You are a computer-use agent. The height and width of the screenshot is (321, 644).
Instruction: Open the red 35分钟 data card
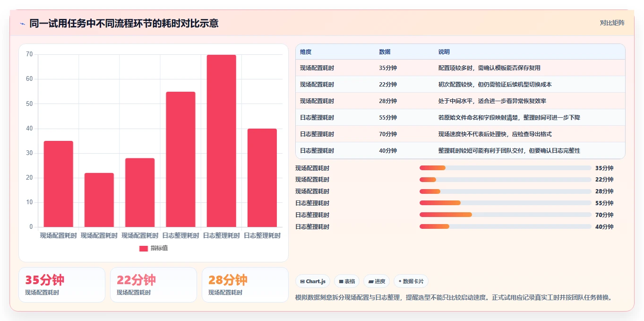tap(62, 285)
